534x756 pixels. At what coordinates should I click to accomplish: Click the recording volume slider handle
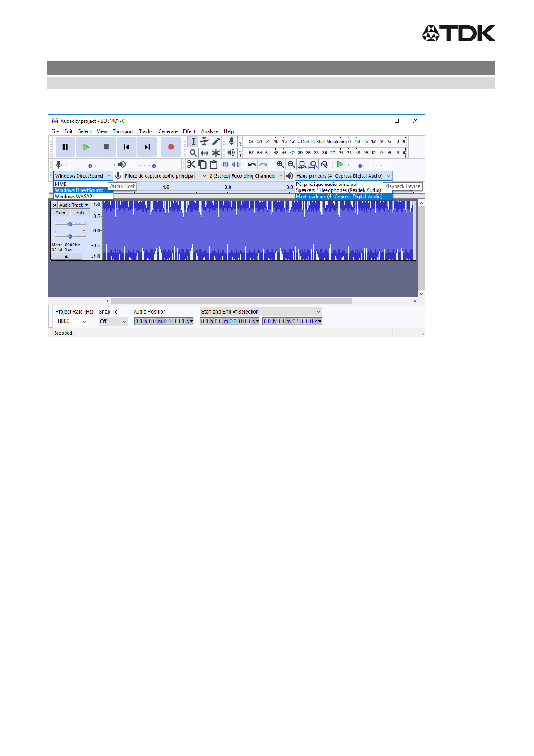(90, 166)
